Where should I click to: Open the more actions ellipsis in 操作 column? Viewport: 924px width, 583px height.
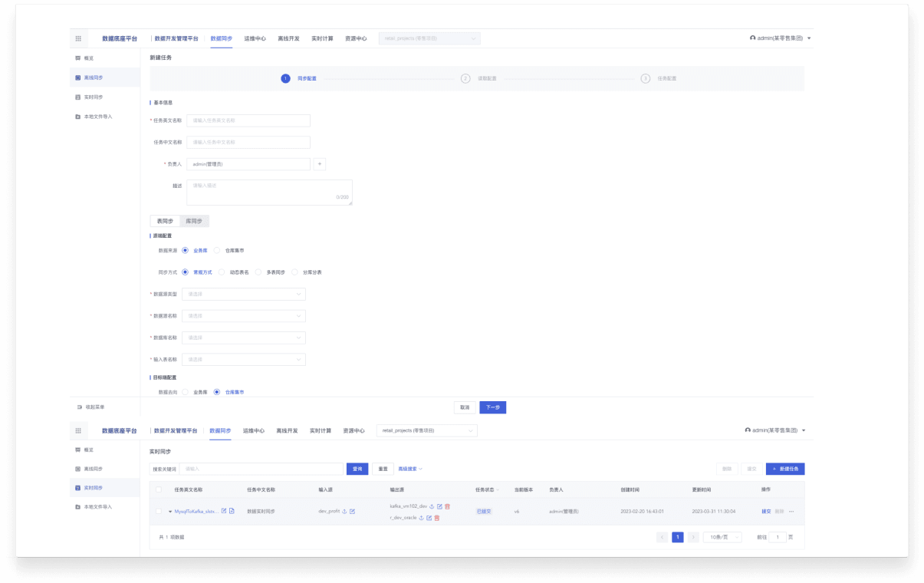(x=791, y=512)
